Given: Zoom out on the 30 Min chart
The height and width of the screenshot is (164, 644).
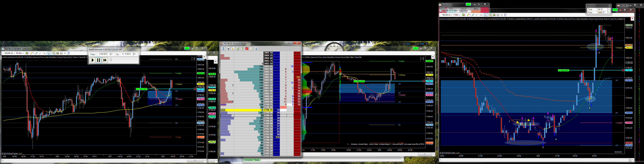Looking at the screenshot, I should 40,53.
